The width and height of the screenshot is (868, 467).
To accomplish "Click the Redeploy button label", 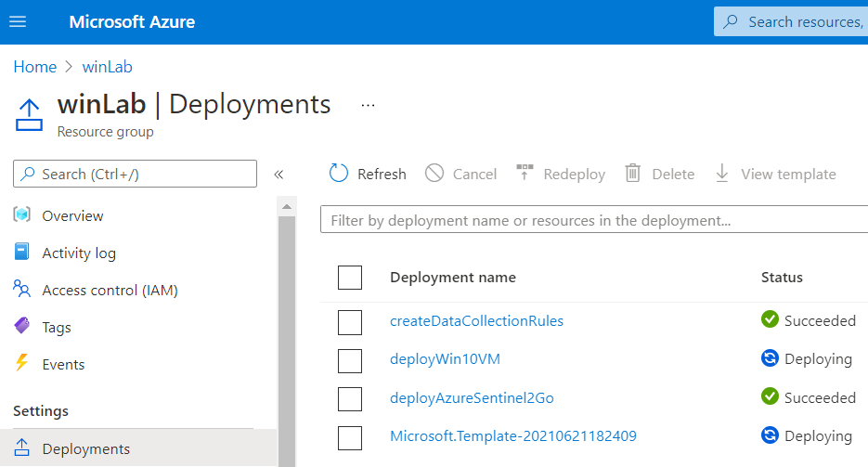I will [x=575, y=175].
